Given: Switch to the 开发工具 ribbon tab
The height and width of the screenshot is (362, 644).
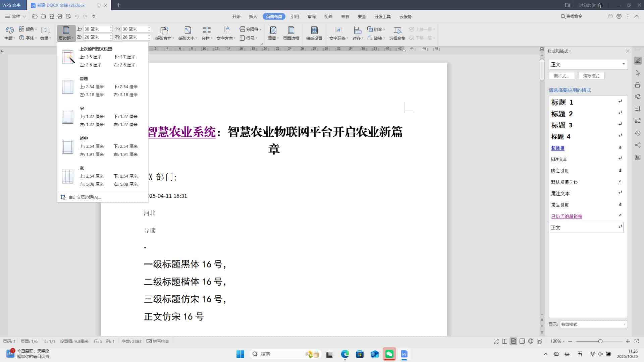Looking at the screenshot, I should point(382,16).
